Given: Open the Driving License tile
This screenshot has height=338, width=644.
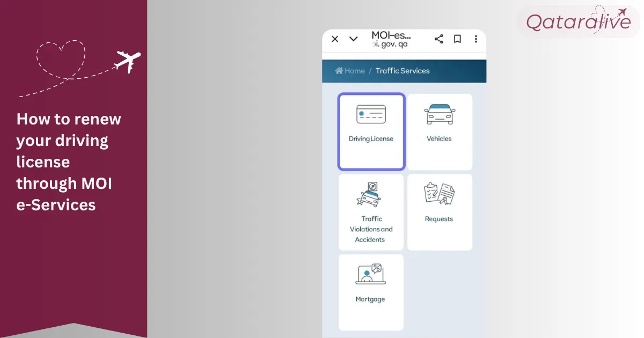Looking at the screenshot, I should coord(371,131).
